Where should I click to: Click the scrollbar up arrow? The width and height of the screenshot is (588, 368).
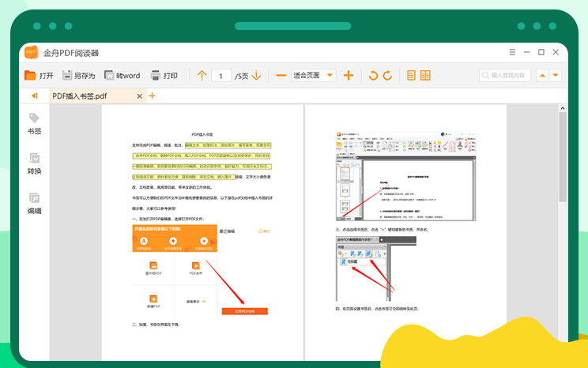click(x=563, y=108)
